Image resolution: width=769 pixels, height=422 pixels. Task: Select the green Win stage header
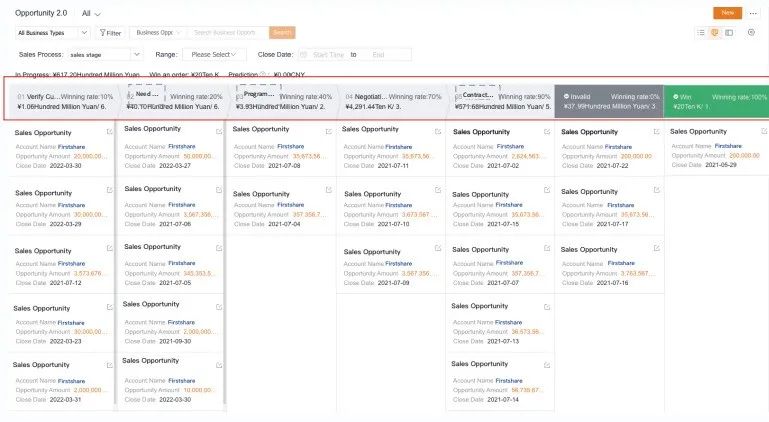[x=717, y=102]
